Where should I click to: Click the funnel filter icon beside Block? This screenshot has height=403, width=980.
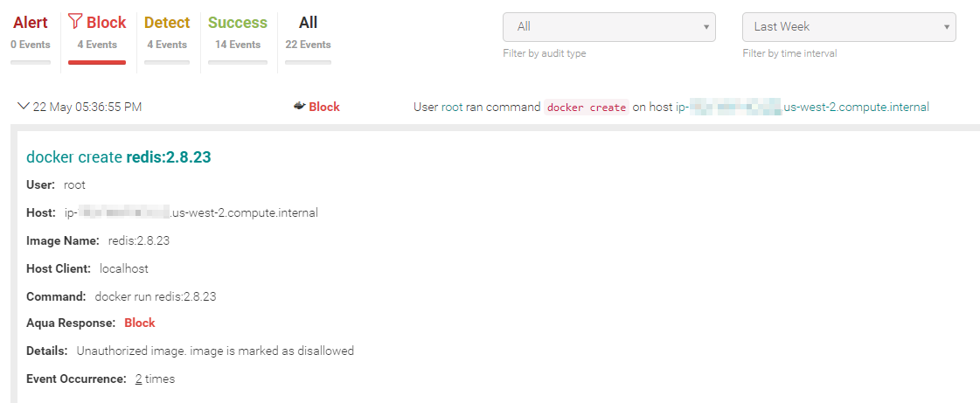point(75,23)
